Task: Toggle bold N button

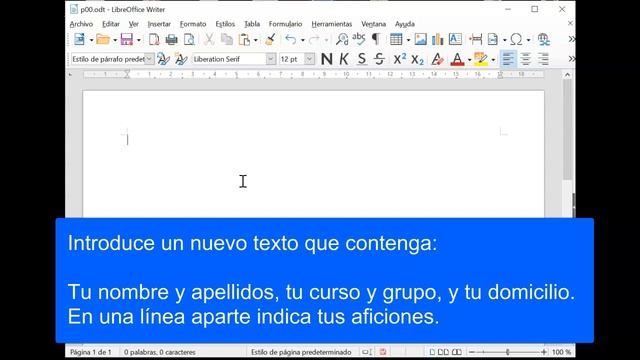Action: tap(327, 59)
